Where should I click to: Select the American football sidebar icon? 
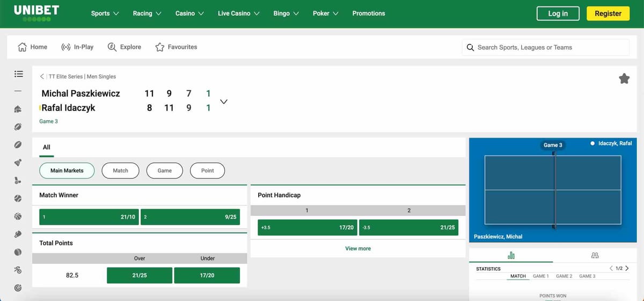18,127
